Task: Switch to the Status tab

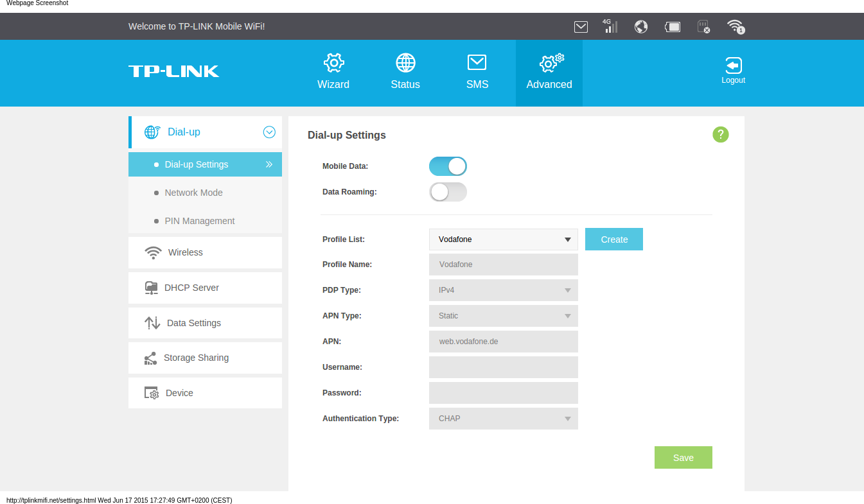Action: [x=405, y=72]
